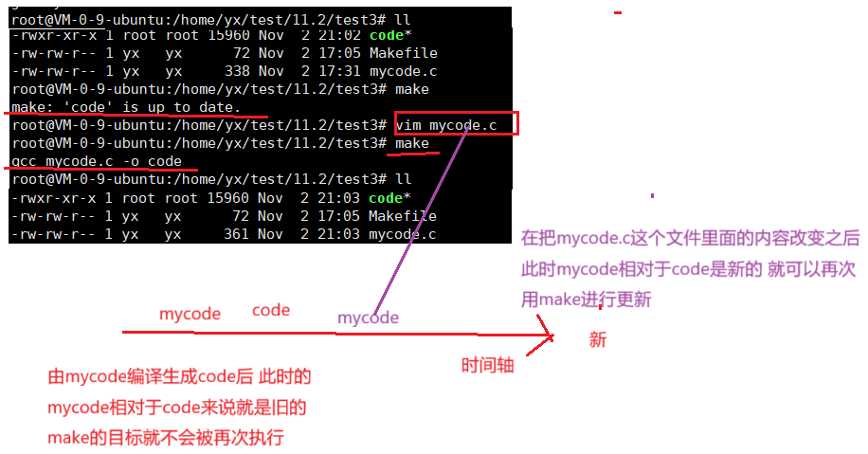868x454 pixels.
Task: Click the first 'll' command at the top prompt
Action: tap(403, 20)
